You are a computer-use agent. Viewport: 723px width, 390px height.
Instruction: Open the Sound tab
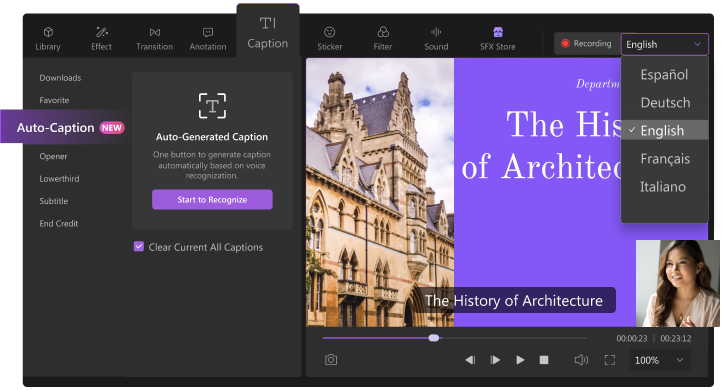point(436,39)
